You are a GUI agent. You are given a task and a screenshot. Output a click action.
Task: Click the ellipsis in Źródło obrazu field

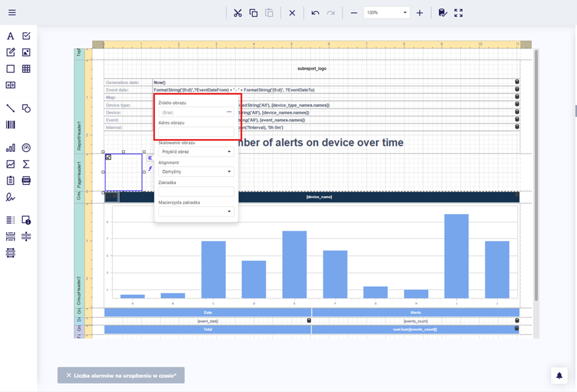pyautogui.click(x=229, y=112)
